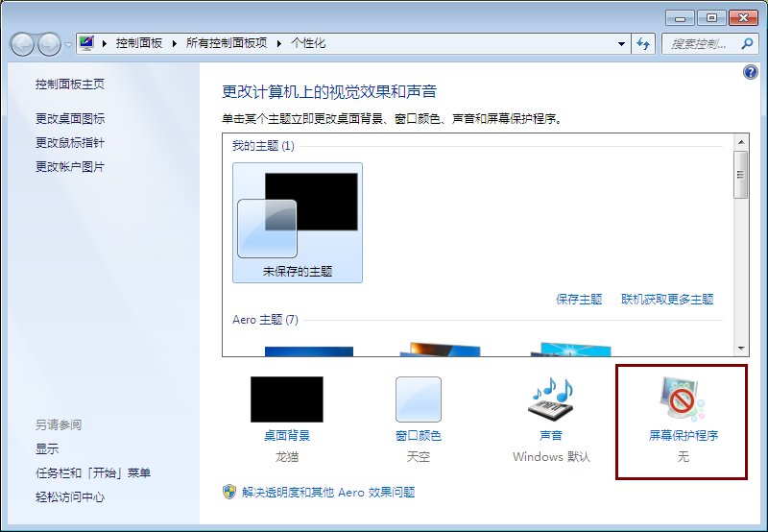
Task: Open the blue Help question mark icon
Action: tap(751, 72)
